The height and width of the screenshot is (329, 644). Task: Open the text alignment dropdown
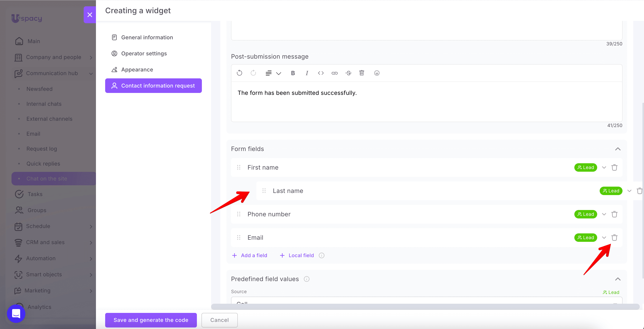click(x=273, y=73)
